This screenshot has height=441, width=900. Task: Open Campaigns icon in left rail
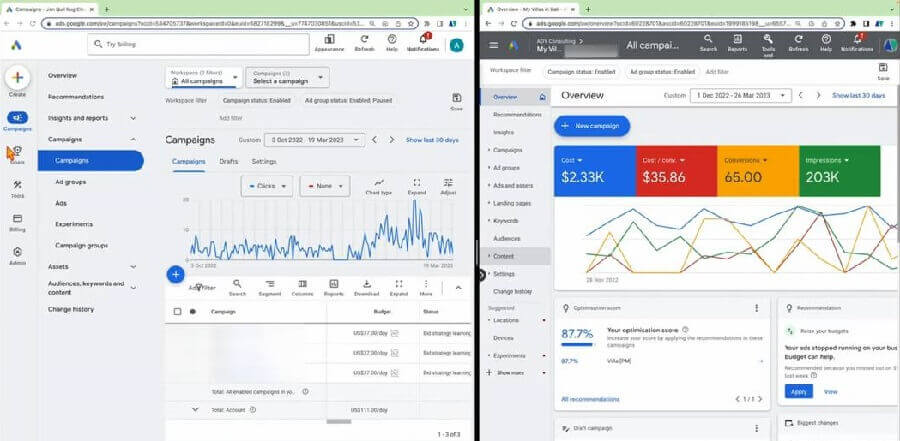(x=17, y=118)
